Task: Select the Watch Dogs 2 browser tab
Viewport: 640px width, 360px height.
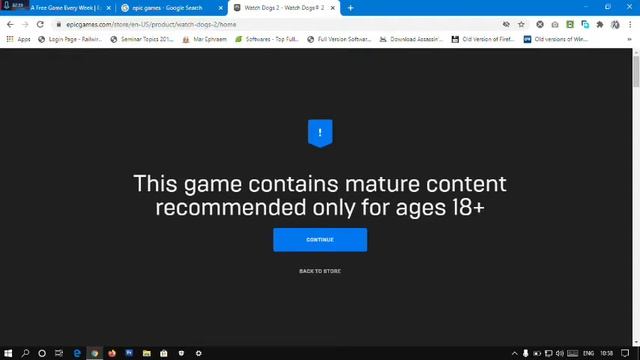Action: point(284,8)
